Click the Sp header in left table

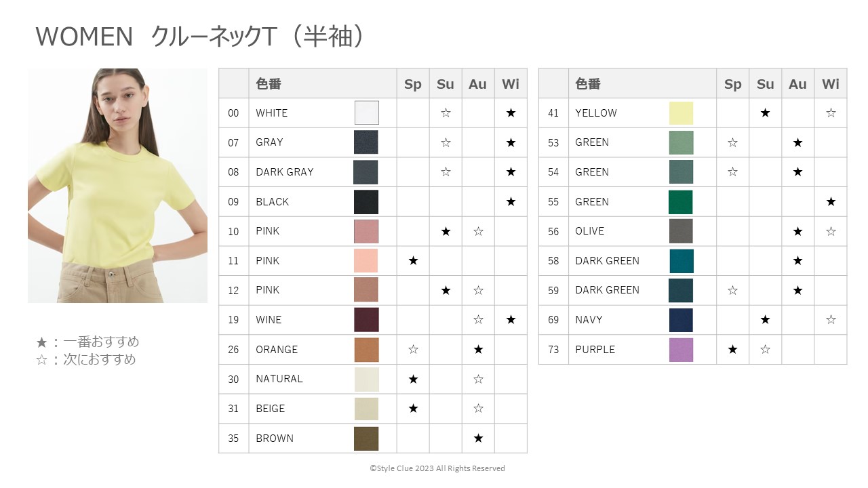pos(413,84)
